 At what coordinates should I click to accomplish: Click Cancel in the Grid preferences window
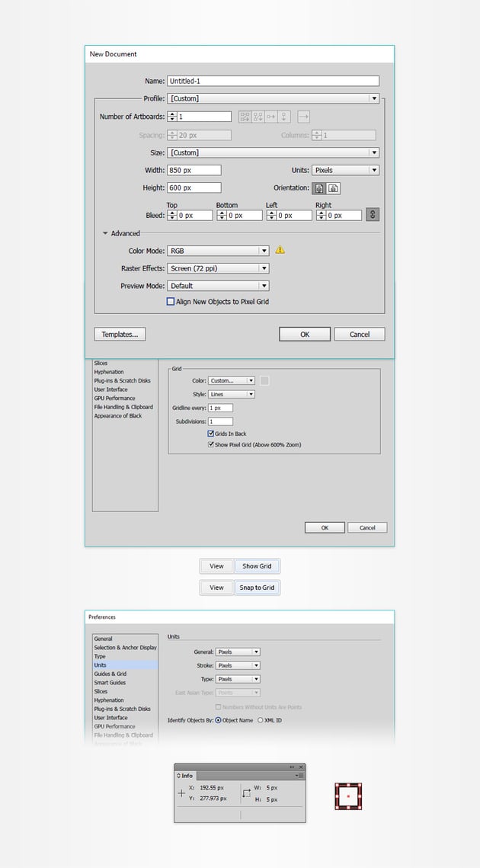tap(367, 528)
